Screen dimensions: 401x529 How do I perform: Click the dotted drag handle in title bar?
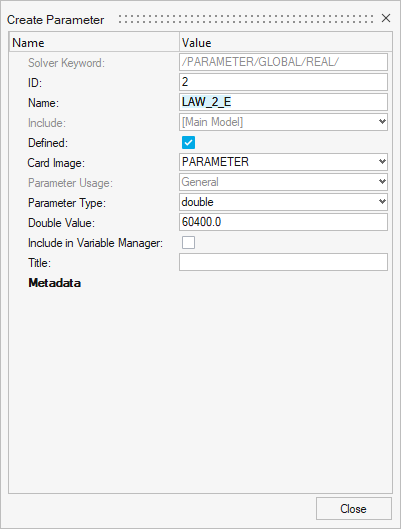pos(246,19)
